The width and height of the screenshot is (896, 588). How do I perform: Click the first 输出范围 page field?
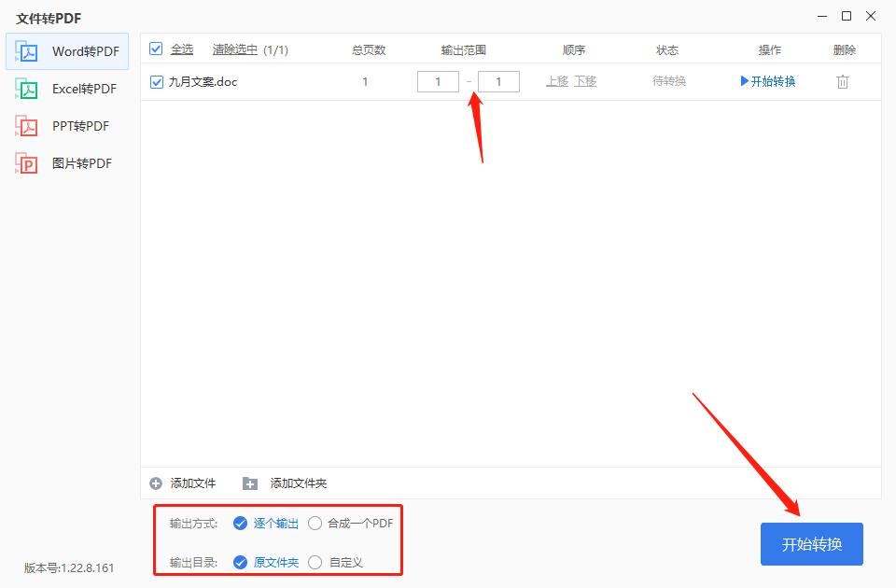coord(438,81)
